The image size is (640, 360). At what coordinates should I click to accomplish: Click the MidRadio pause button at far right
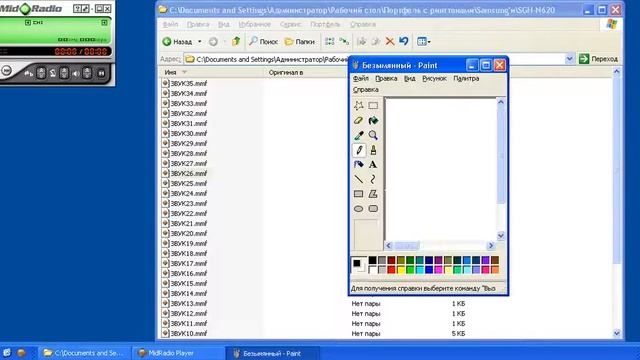click(x=101, y=73)
